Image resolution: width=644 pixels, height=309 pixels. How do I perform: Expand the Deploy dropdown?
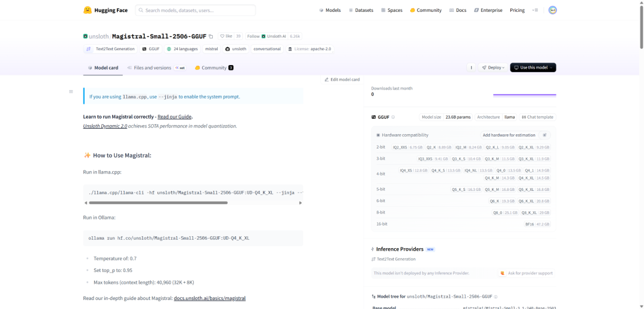(493, 67)
